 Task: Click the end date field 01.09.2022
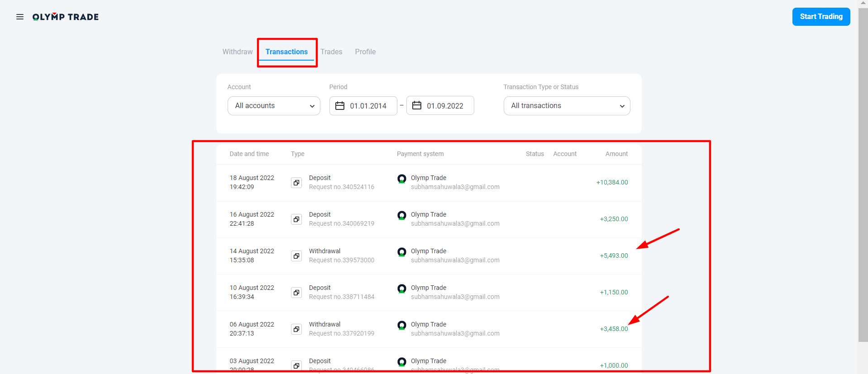(440, 106)
